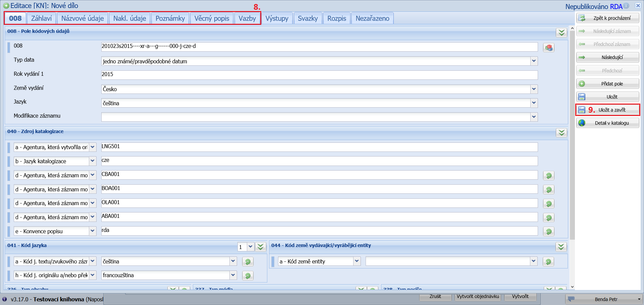Switch to the Záhlaví tab
Screen dimensions: 644x305
(x=42, y=18)
